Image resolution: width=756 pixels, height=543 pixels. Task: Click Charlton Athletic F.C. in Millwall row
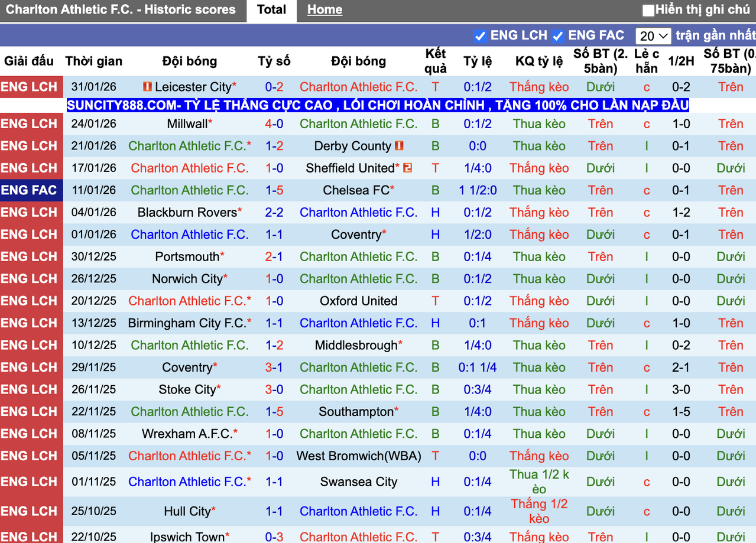[x=359, y=124]
